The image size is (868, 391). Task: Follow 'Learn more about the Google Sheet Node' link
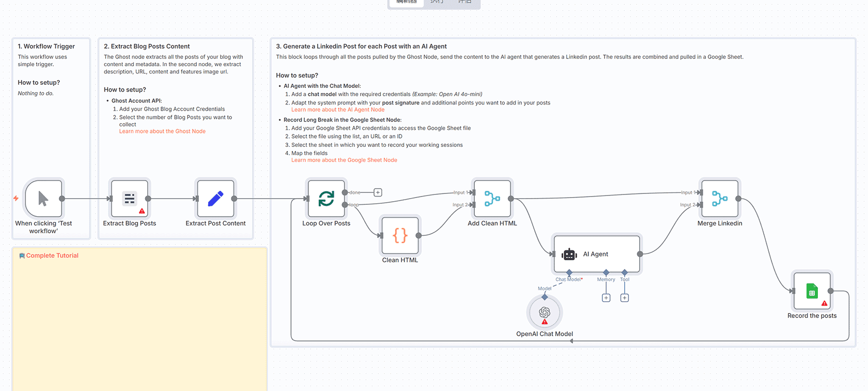point(344,160)
